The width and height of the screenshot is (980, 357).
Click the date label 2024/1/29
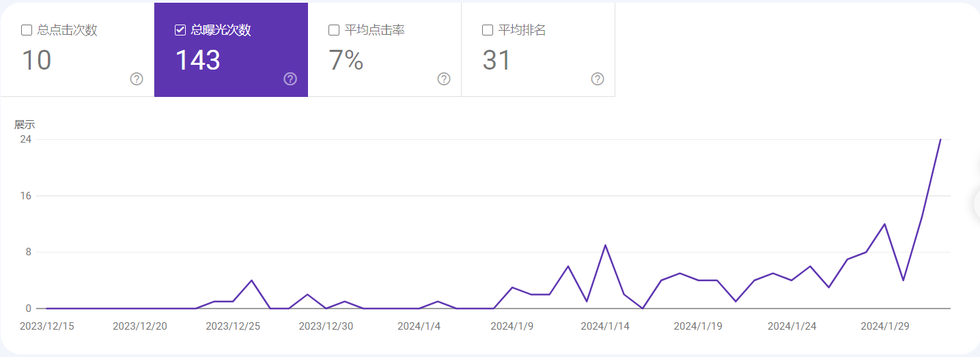(x=884, y=326)
